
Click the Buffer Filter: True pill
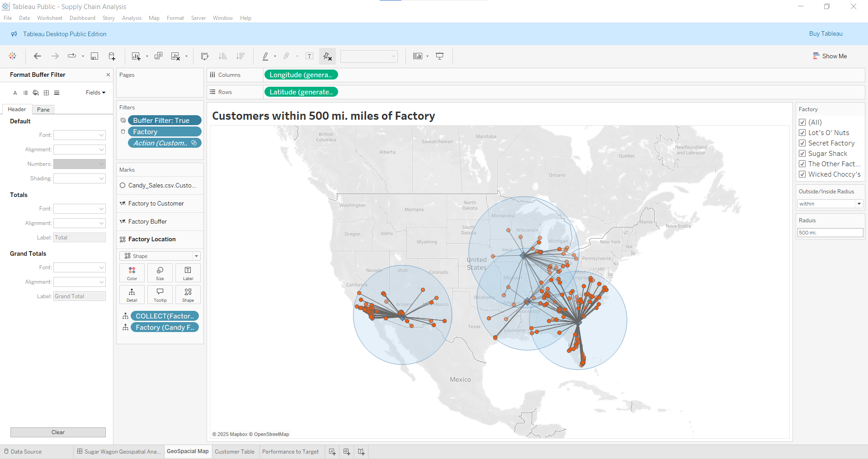pyautogui.click(x=165, y=120)
